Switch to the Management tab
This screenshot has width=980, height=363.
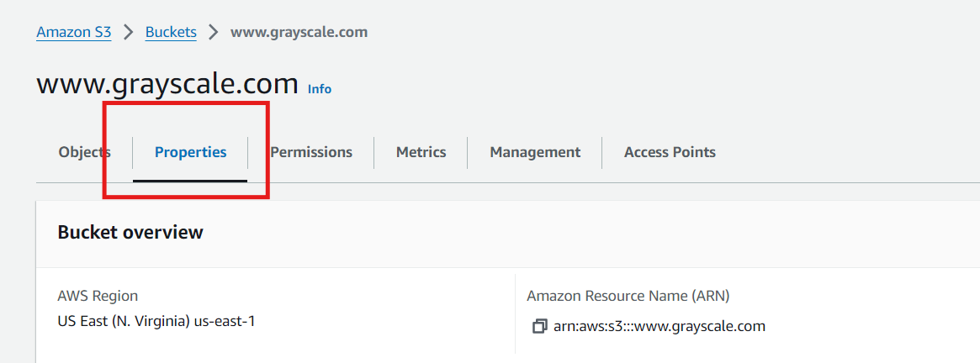[x=535, y=152]
